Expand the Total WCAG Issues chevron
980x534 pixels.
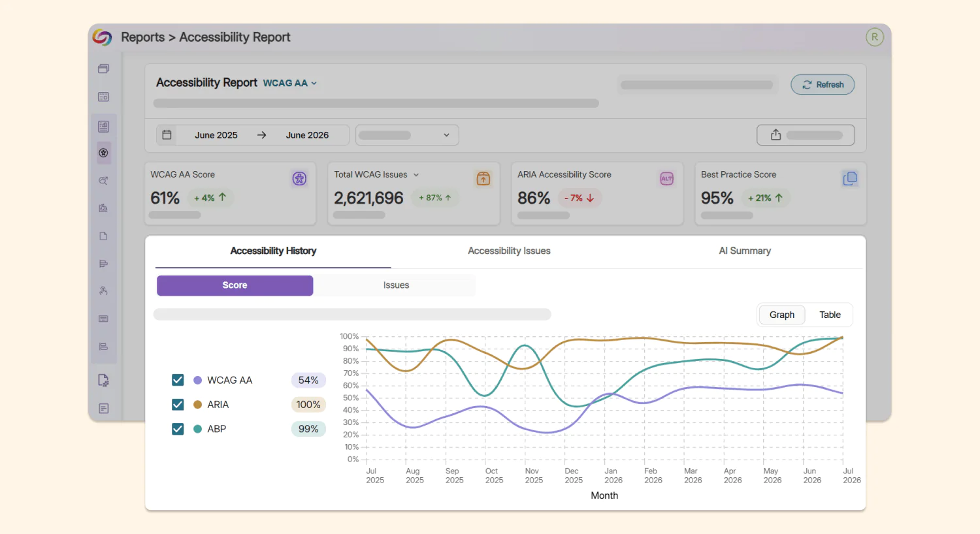point(416,175)
